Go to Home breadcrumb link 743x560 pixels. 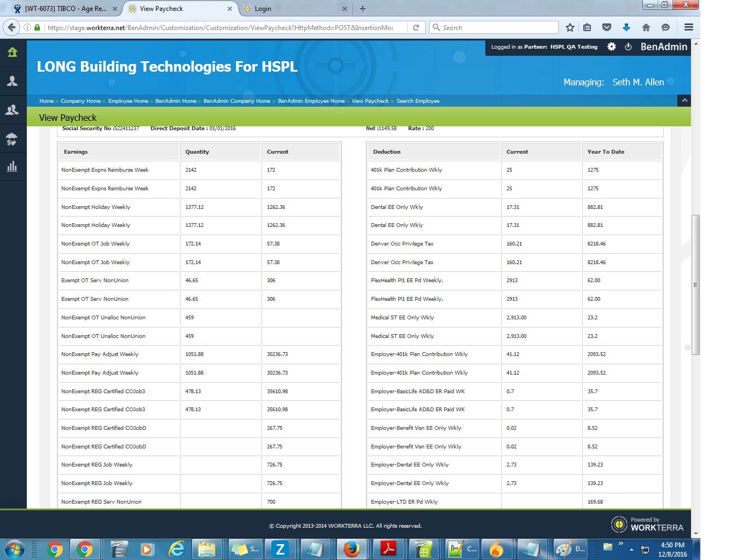pyautogui.click(x=47, y=101)
